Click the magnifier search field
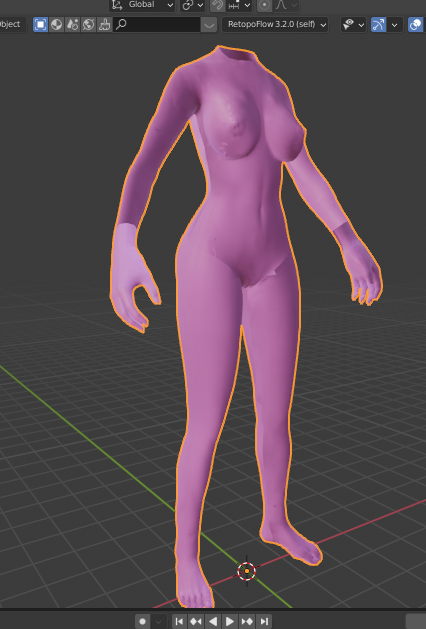Viewport: 426px width, 629px height. 157,24
